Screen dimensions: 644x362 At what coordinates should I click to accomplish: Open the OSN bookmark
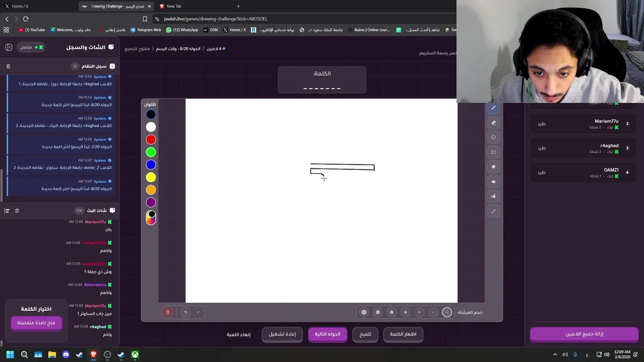pyautogui.click(x=210, y=30)
